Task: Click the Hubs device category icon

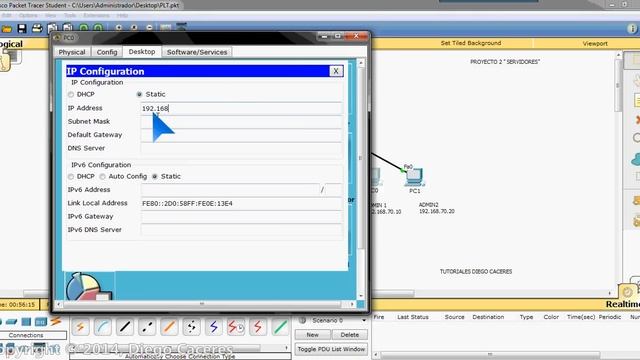Action: click(27, 322)
